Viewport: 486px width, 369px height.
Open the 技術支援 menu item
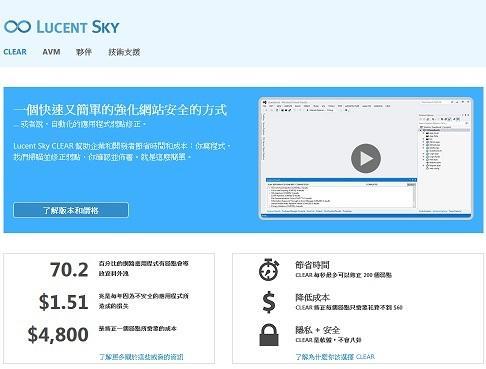click(x=124, y=52)
